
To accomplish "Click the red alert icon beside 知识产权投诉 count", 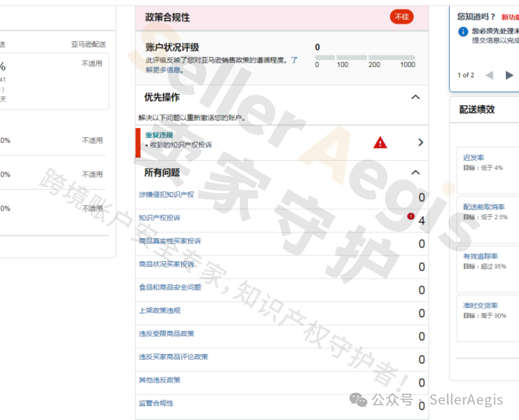I will click(x=411, y=216).
